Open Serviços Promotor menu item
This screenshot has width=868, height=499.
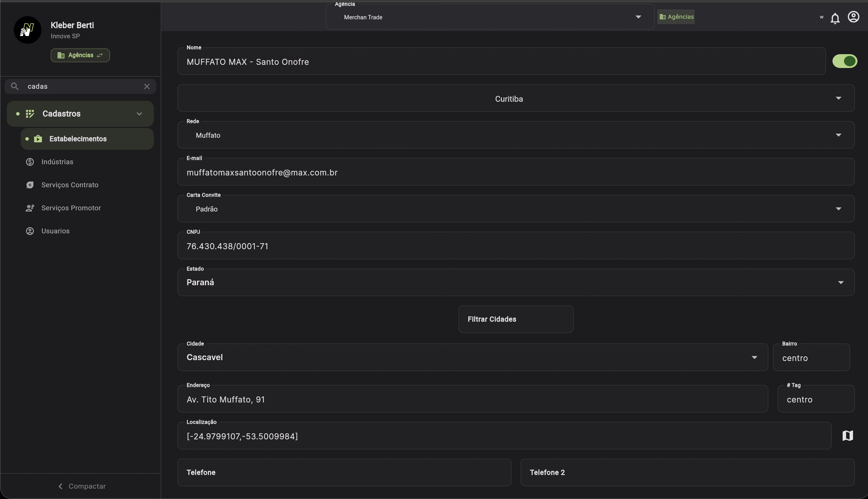[71, 208]
